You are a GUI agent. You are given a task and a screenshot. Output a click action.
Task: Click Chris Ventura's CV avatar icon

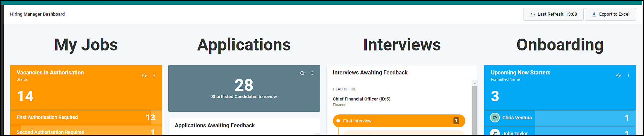(x=495, y=118)
